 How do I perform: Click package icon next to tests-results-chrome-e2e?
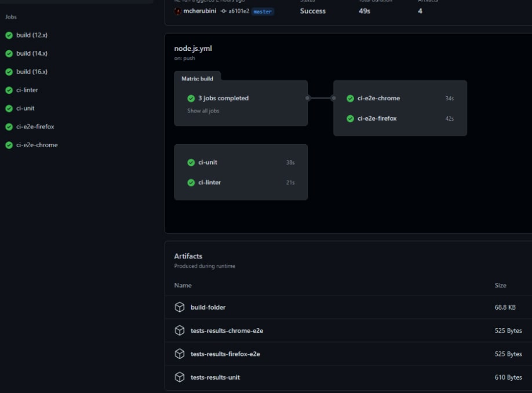180,330
